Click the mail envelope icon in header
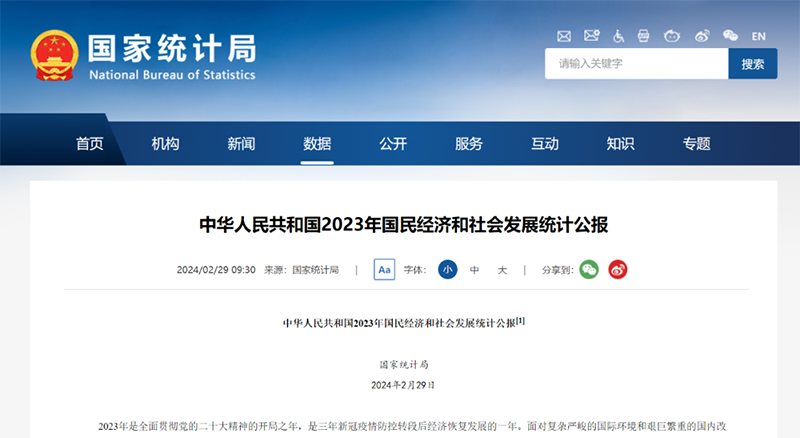This screenshot has width=800, height=438. click(564, 36)
